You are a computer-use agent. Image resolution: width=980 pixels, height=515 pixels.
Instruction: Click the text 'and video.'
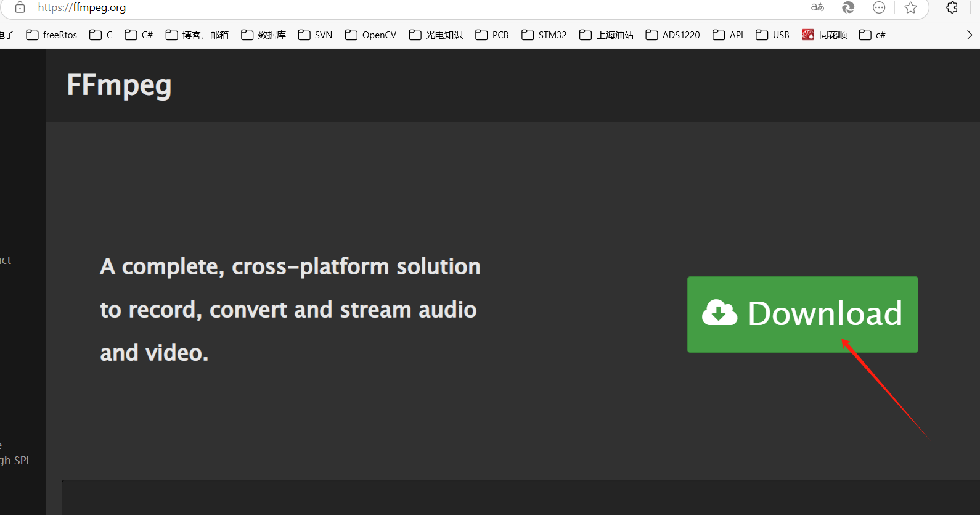(154, 353)
